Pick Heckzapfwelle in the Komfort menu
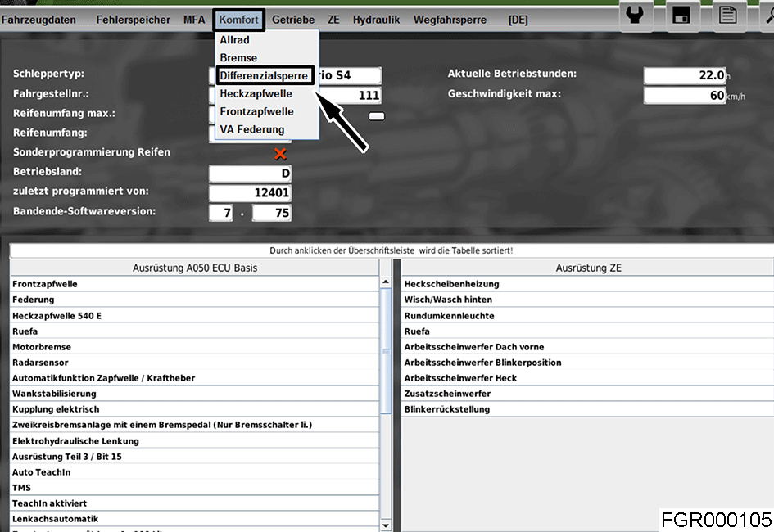 (x=256, y=93)
